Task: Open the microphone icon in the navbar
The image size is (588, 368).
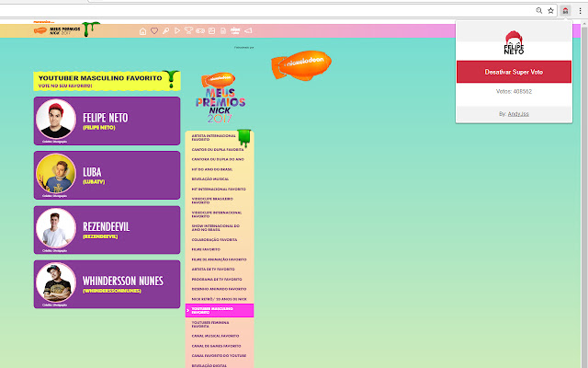Action: pos(165,30)
